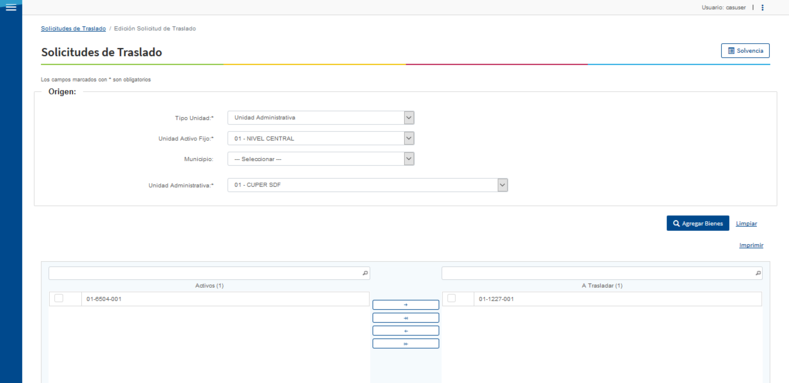Go to Solicitudes de Traslado breadcrumb
Screen dimensions: 789x383
[x=73, y=29]
